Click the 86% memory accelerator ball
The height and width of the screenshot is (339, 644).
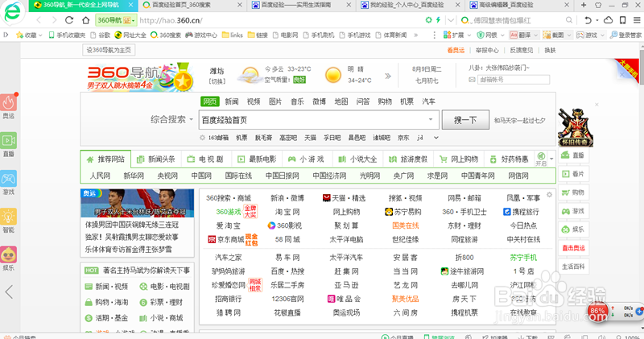click(597, 312)
